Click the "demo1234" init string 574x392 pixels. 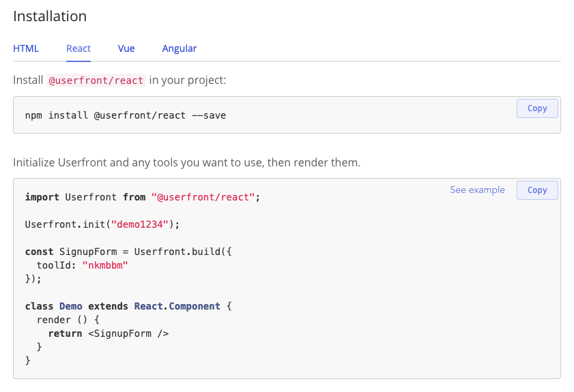click(143, 224)
